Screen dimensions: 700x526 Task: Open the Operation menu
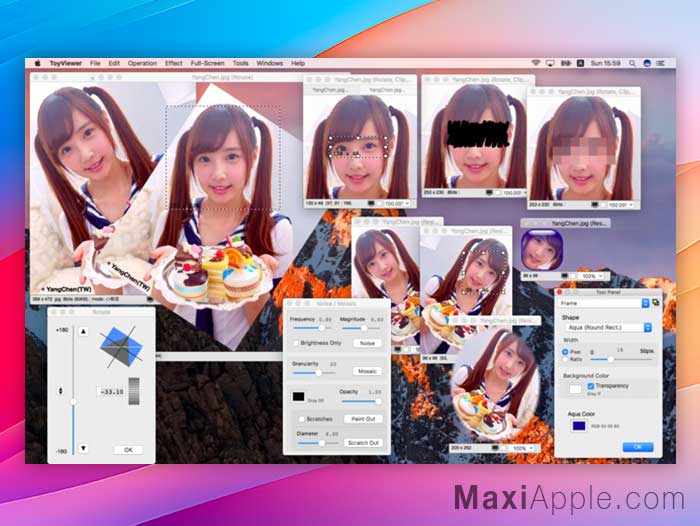142,63
